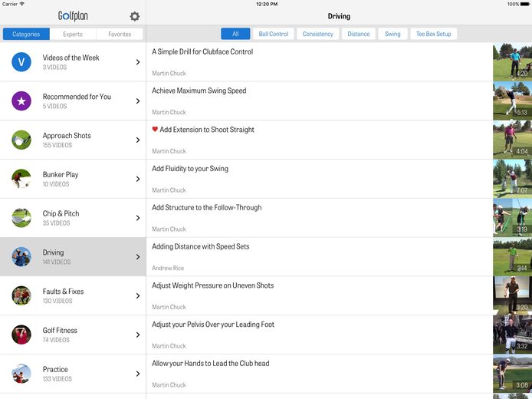Filter videos by Distance
The height and width of the screenshot is (399, 532).
tap(358, 34)
